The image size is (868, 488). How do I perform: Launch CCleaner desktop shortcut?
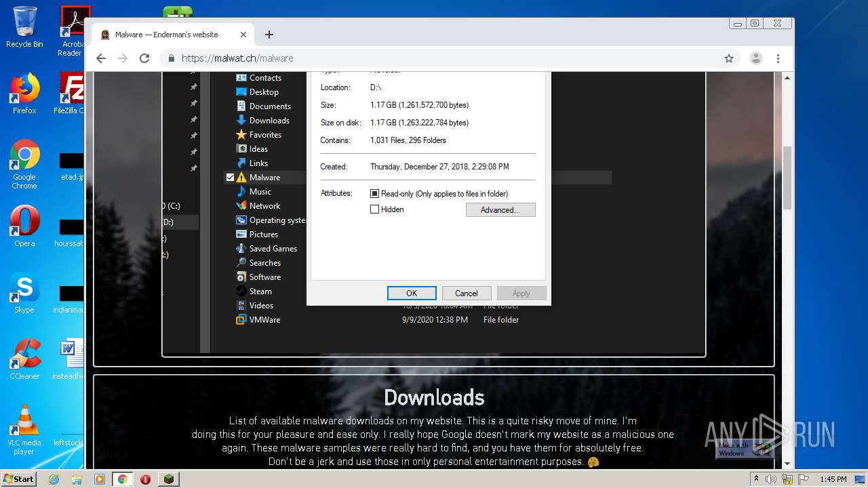(24, 359)
